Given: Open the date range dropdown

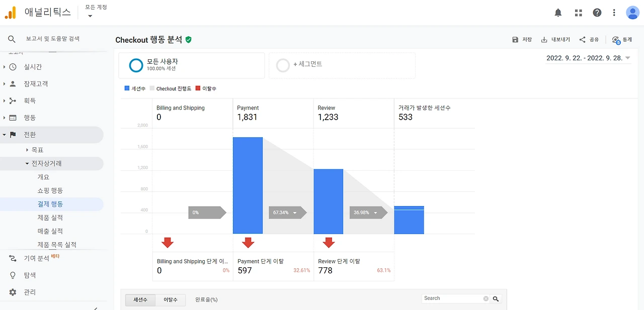Looking at the screenshot, I should [588, 58].
